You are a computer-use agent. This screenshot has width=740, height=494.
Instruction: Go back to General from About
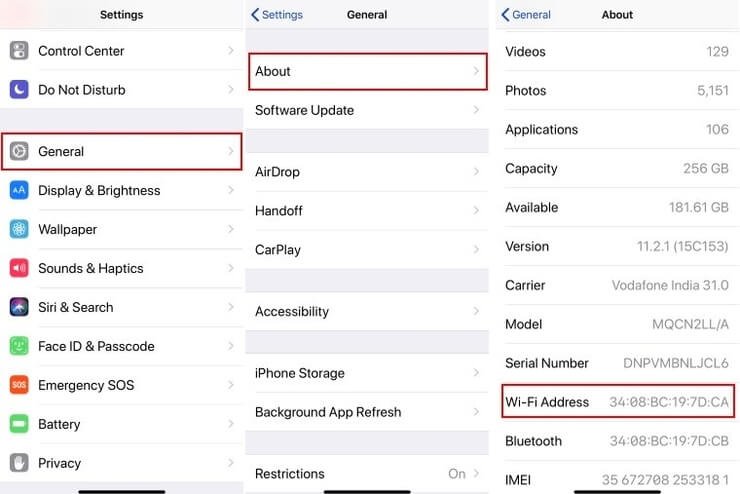pyautogui.click(x=526, y=15)
